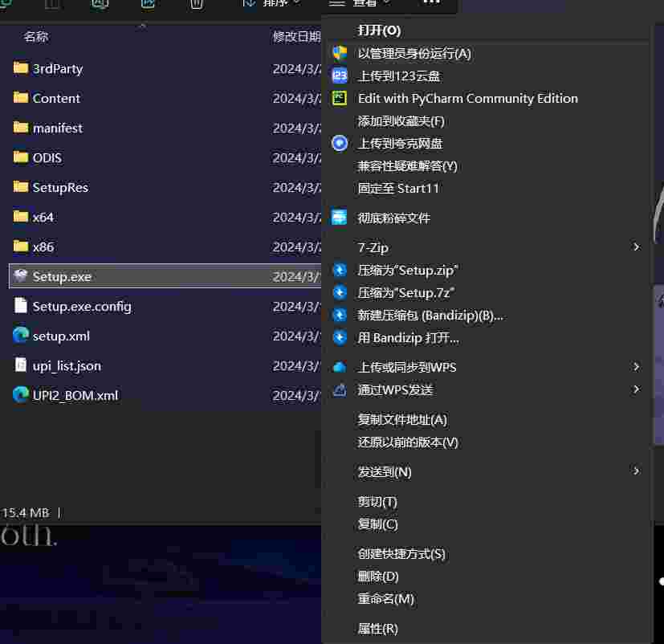Select the upi_list.json file
The height and width of the screenshot is (644, 664).
[x=67, y=365]
